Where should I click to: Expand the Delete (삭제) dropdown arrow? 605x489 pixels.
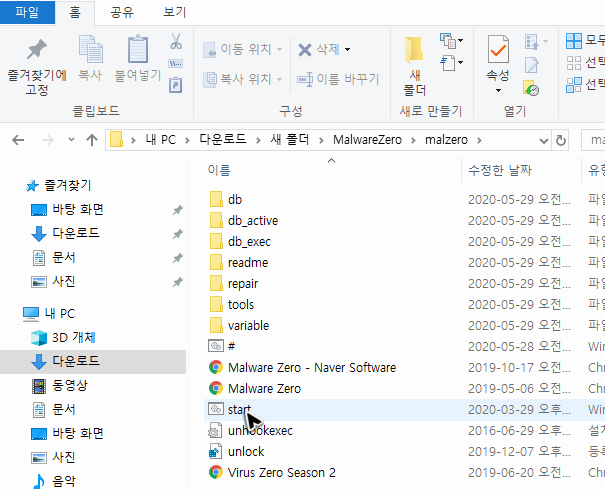coord(347,49)
